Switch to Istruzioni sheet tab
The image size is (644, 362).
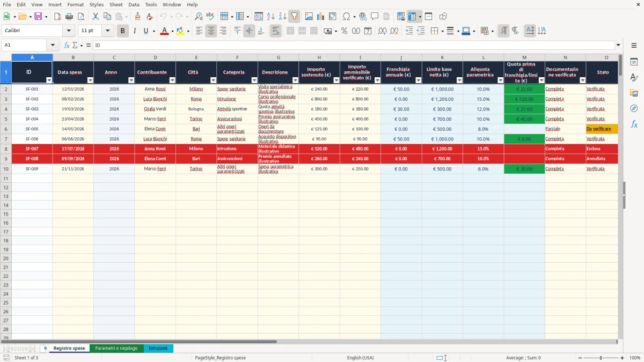[x=158, y=349]
